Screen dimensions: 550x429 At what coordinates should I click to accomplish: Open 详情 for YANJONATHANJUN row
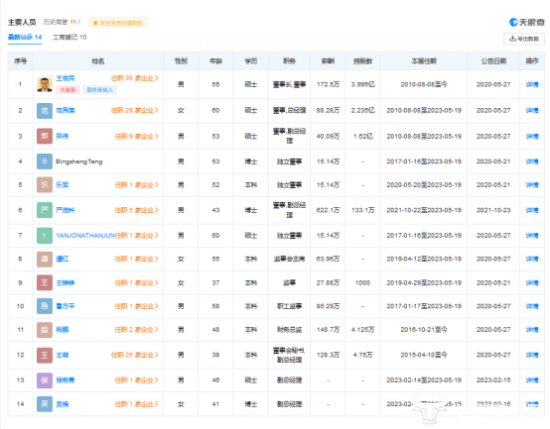click(x=532, y=235)
